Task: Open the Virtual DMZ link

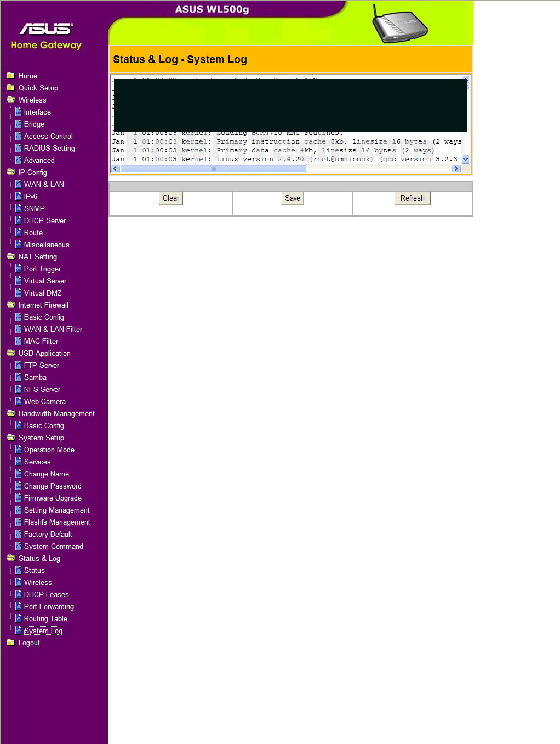Action: coord(43,293)
